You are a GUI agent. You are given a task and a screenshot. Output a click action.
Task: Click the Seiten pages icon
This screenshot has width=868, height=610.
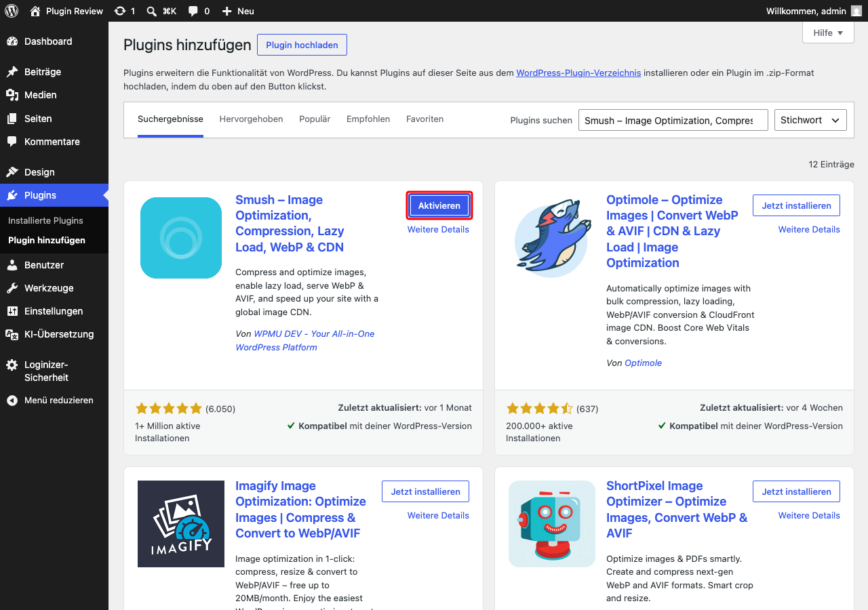click(x=12, y=119)
